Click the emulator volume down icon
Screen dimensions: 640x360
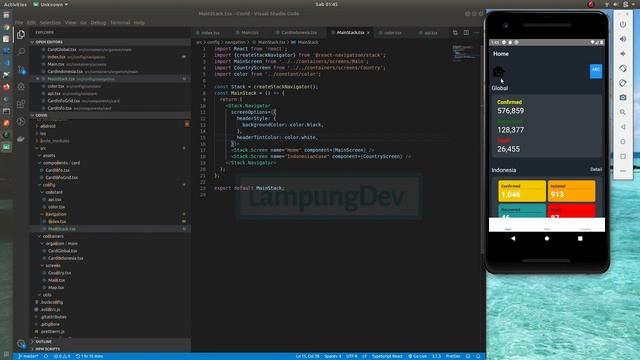[623, 54]
